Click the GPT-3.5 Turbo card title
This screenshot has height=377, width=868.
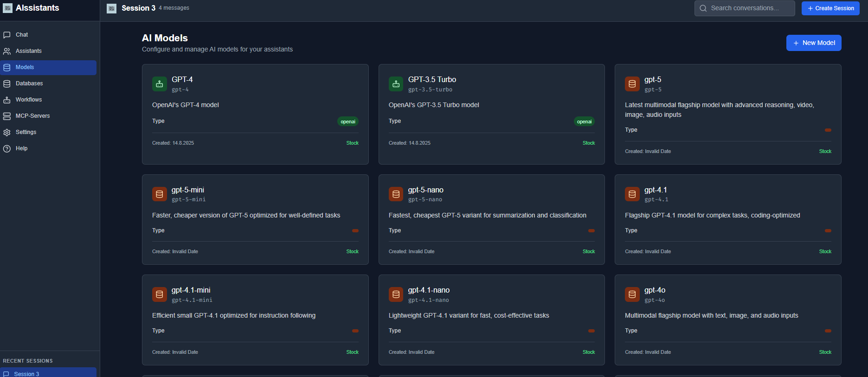point(432,79)
